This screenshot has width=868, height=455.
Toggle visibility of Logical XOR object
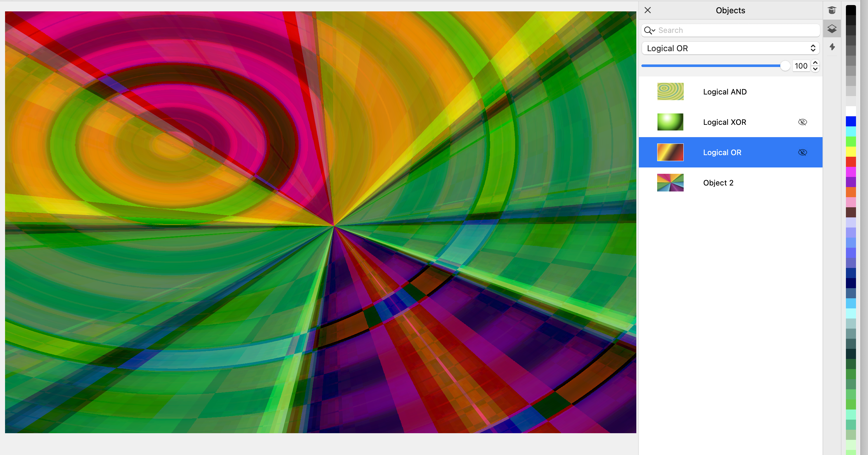(x=803, y=122)
